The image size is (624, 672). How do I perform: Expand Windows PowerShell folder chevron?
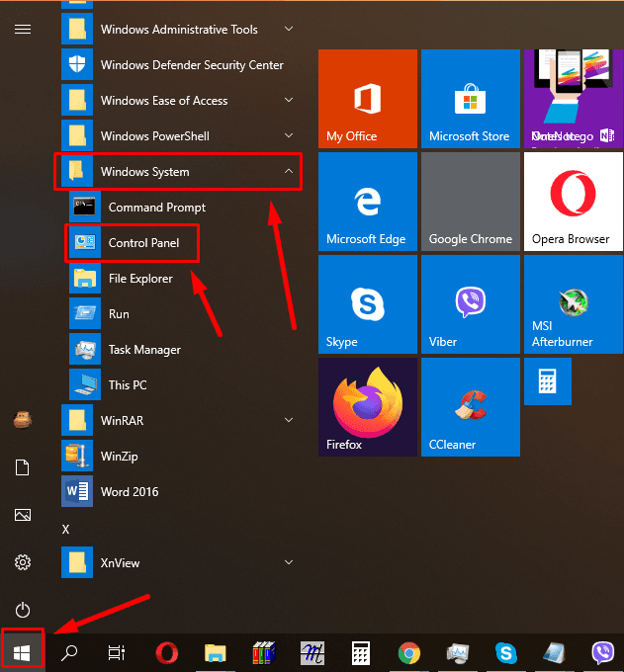(289, 135)
